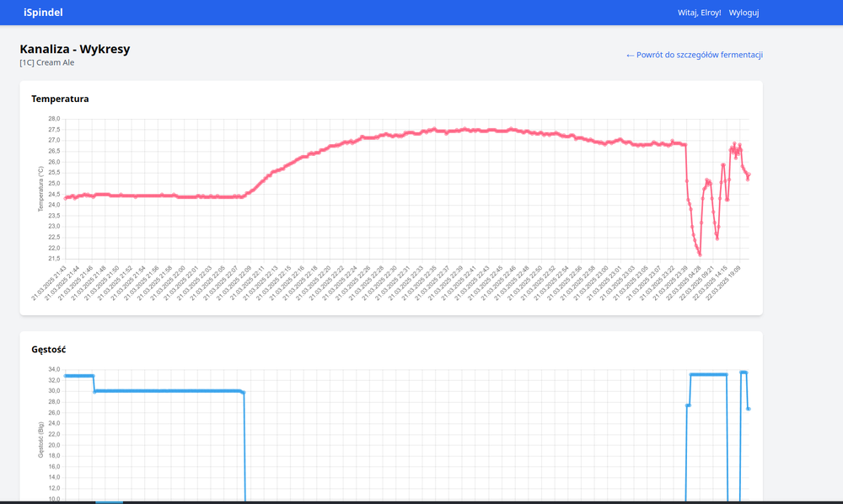Select the "Kanaliza - Wykresy" page heading
The width and height of the screenshot is (843, 504).
[74, 49]
